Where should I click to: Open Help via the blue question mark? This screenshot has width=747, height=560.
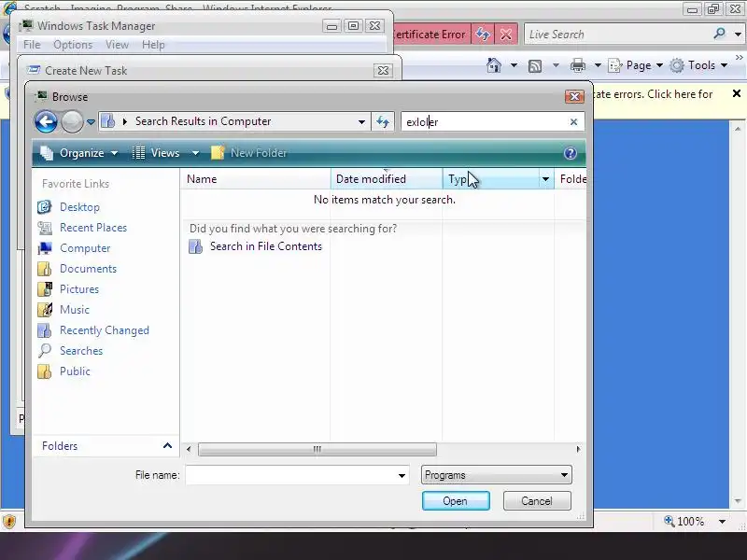[x=571, y=153]
